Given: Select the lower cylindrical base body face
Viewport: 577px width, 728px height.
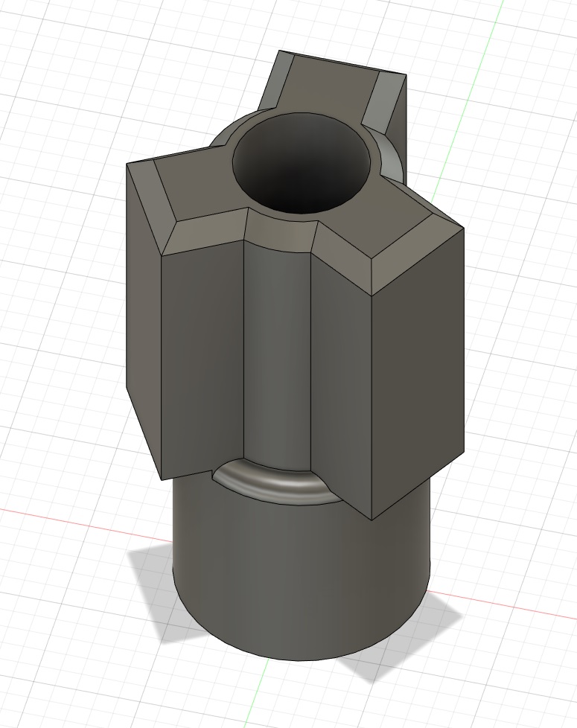Looking at the screenshot, I should [x=301, y=575].
